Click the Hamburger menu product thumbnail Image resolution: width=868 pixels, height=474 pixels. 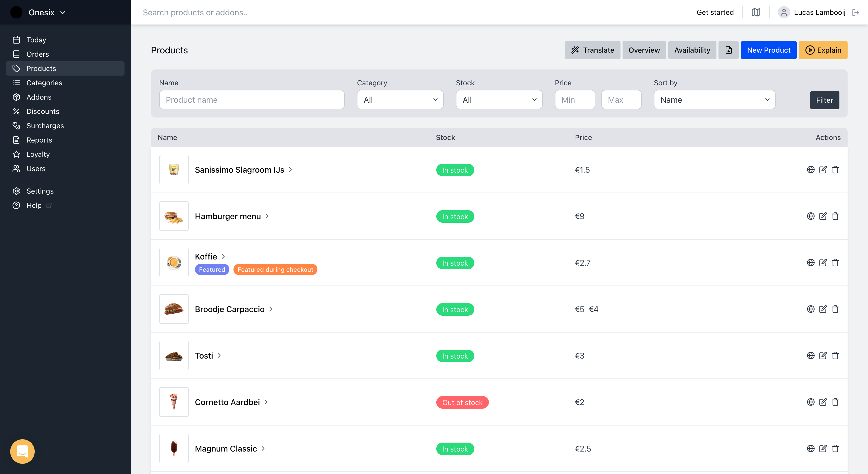click(x=174, y=216)
